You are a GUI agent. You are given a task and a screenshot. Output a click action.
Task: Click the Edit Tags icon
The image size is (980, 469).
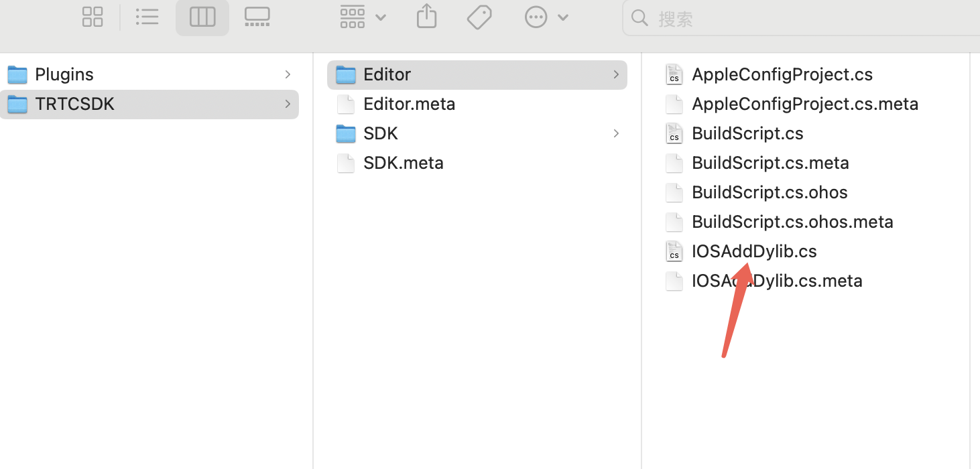click(x=479, y=17)
